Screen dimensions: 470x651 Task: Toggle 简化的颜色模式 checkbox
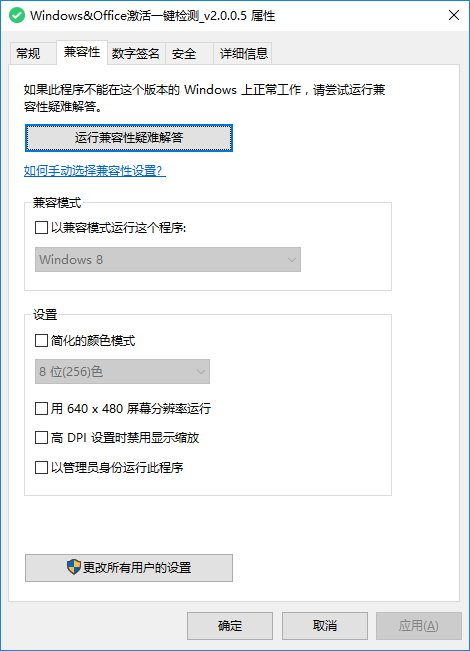click(41, 340)
